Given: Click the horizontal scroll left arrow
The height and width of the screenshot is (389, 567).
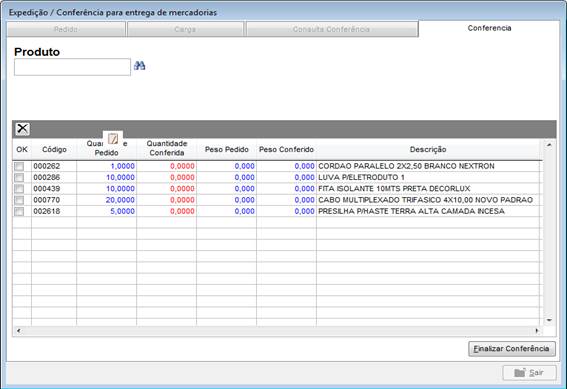Looking at the screenshot, I should pyautogui.click(x=19, y=331).
